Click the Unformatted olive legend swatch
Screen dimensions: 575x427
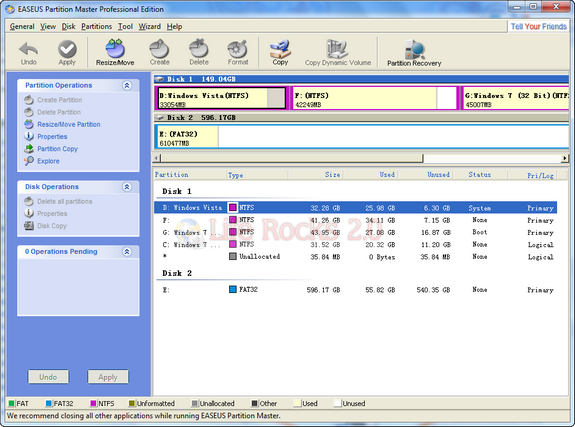[x=132, y=404]
